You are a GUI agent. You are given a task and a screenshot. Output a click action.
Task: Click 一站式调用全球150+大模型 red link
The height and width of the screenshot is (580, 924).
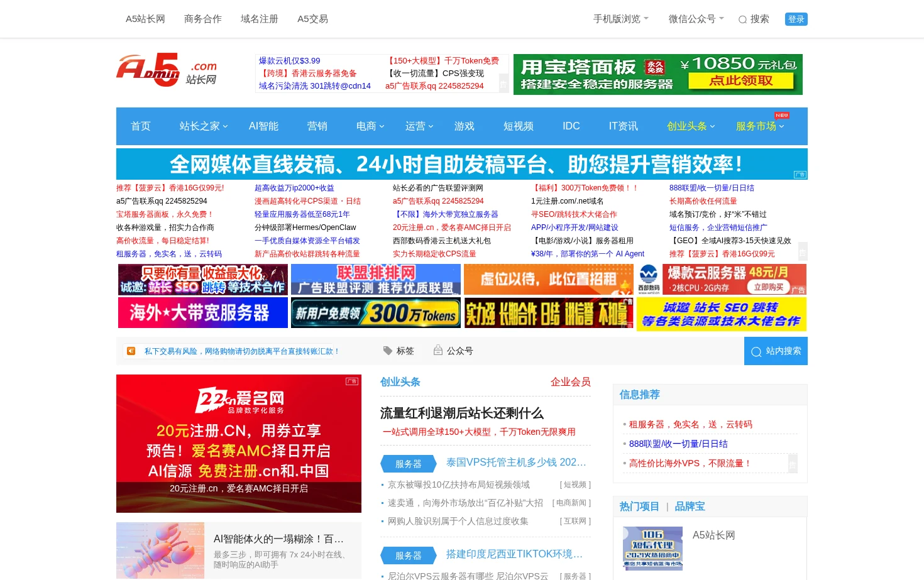[479, 432]
